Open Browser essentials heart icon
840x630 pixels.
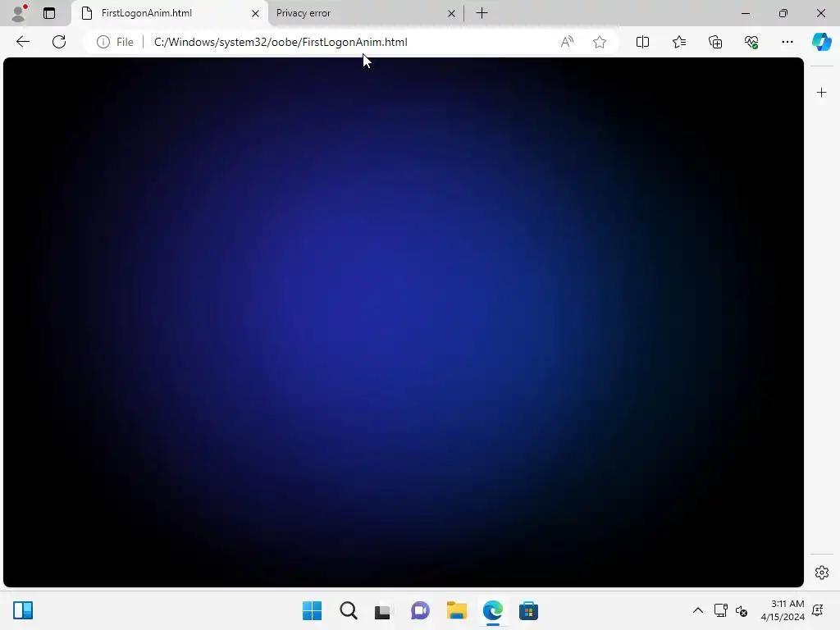(751, 42)
